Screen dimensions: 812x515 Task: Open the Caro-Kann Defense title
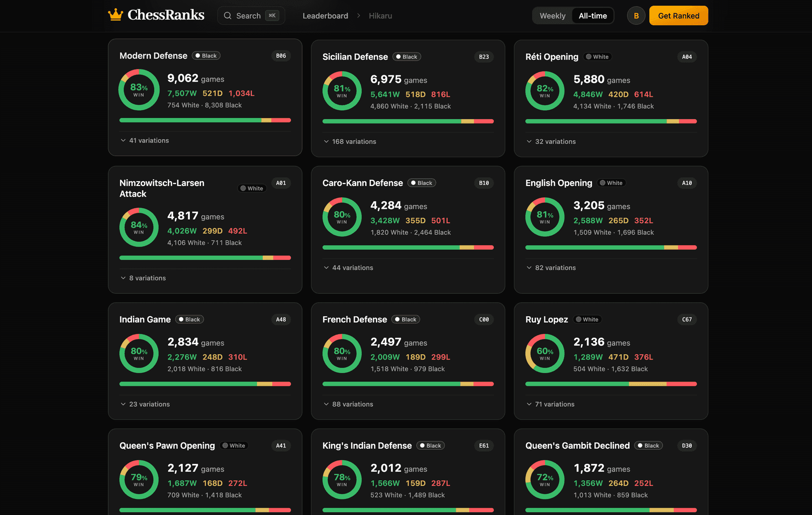(362, 183)
